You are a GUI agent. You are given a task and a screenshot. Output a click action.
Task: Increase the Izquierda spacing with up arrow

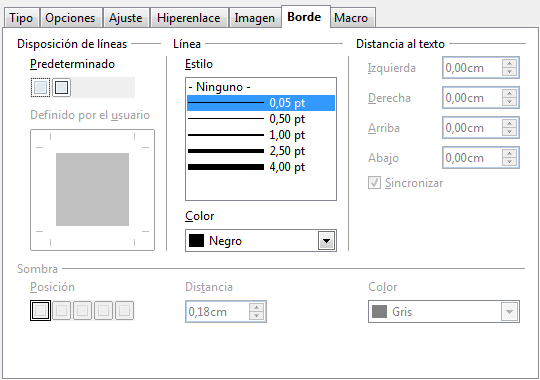509,63
